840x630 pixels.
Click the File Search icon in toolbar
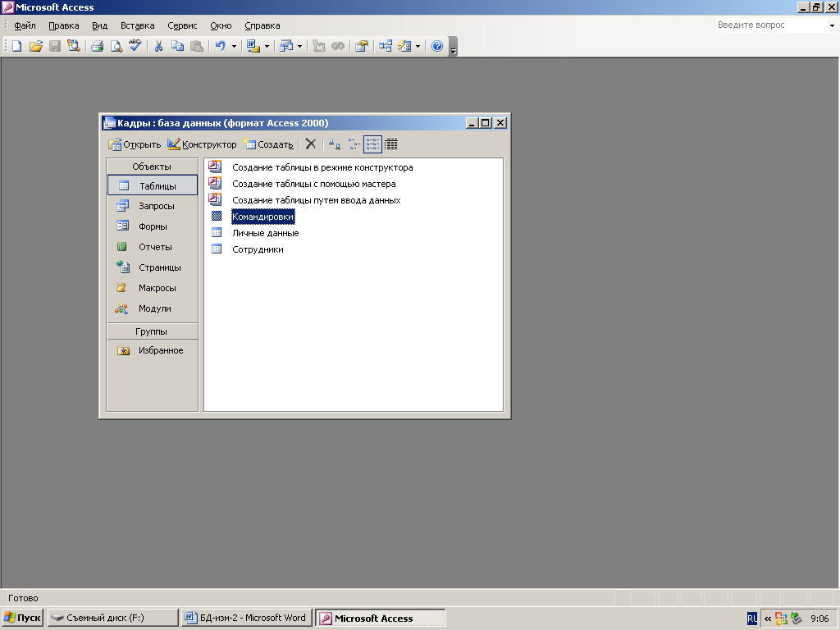pyautogui.click(x=73, y=46)
